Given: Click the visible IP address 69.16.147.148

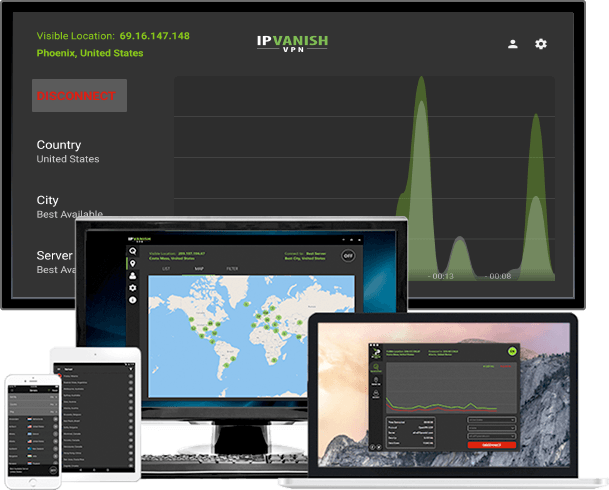Looking at the screenshot, I should point(155,36).
